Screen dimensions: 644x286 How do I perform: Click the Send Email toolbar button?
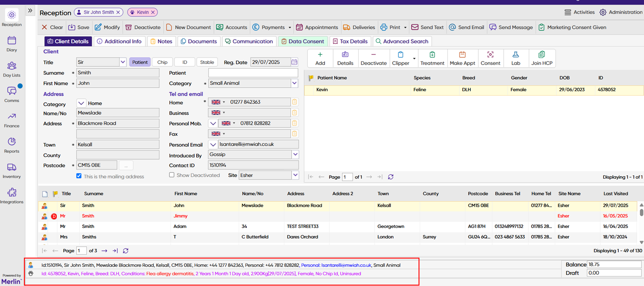tap(466, 27)
